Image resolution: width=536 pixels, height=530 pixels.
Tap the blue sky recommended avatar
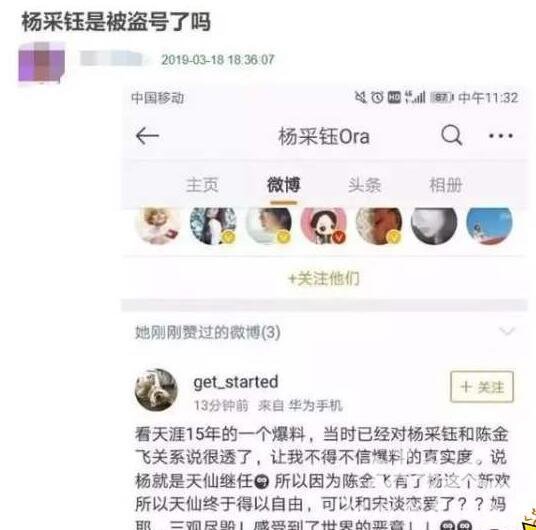489,225
